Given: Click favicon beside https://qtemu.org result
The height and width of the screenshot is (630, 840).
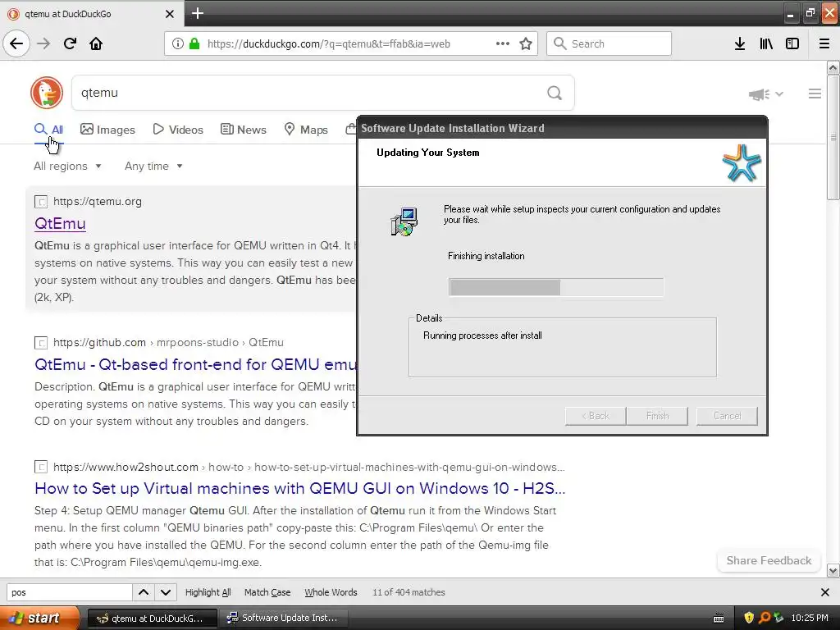Looking at the screenshot, I should click(x=41, y=202).
